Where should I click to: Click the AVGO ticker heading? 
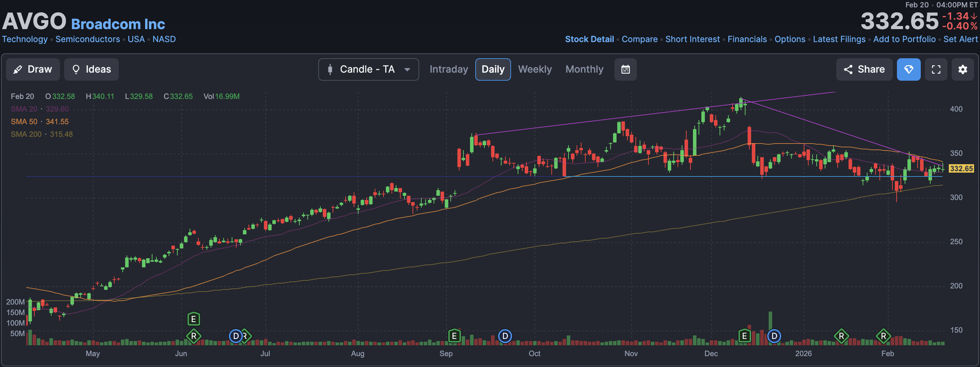tap(34, 21)
